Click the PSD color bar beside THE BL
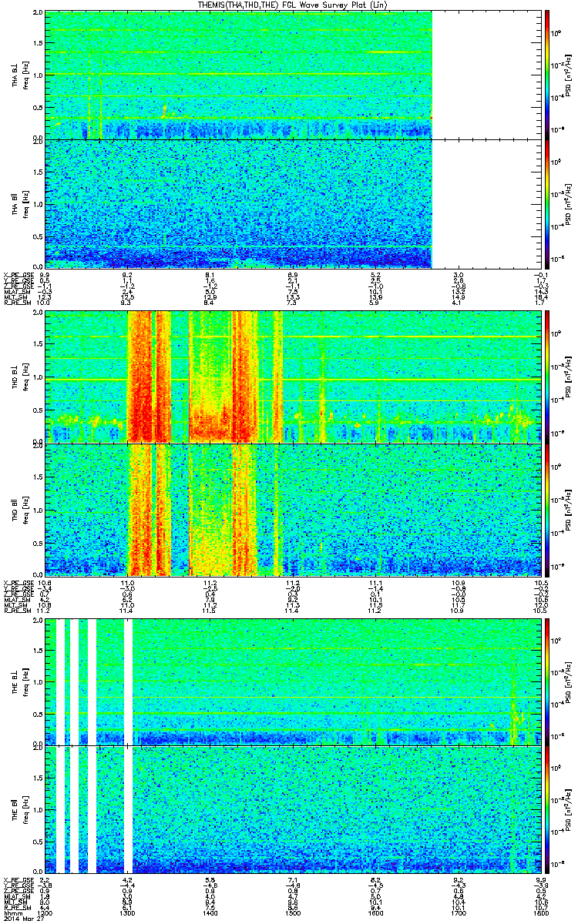The width and height of the screenshot is (578, 924). pos(547,681)
